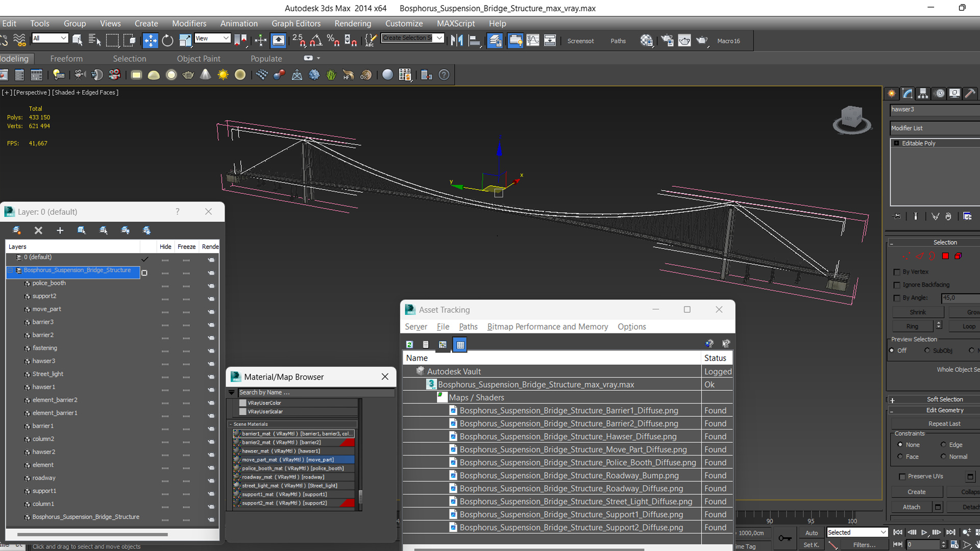
Task: Choose the Rectangular Selection Region tool
Action: (112, 40)
